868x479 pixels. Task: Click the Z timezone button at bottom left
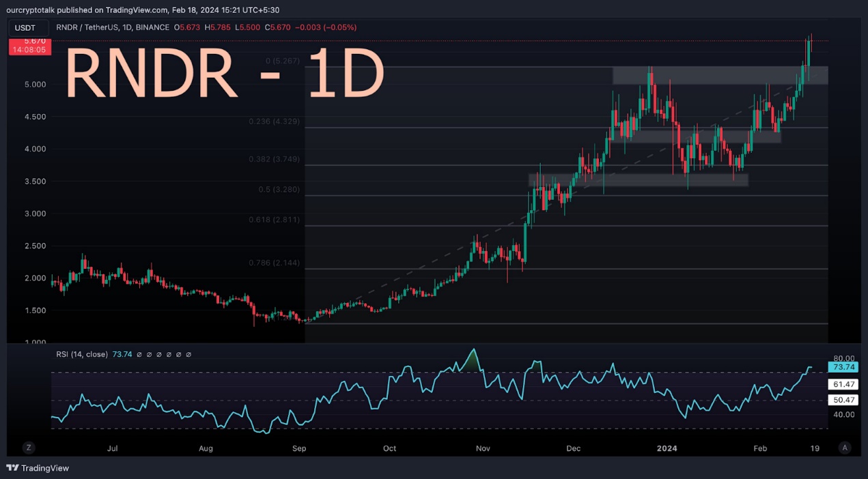point(29,448)
